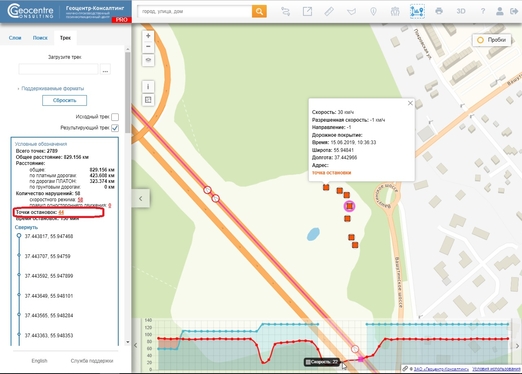Open the 44 stop points link
522x374 pixels.
click(61, 212)
